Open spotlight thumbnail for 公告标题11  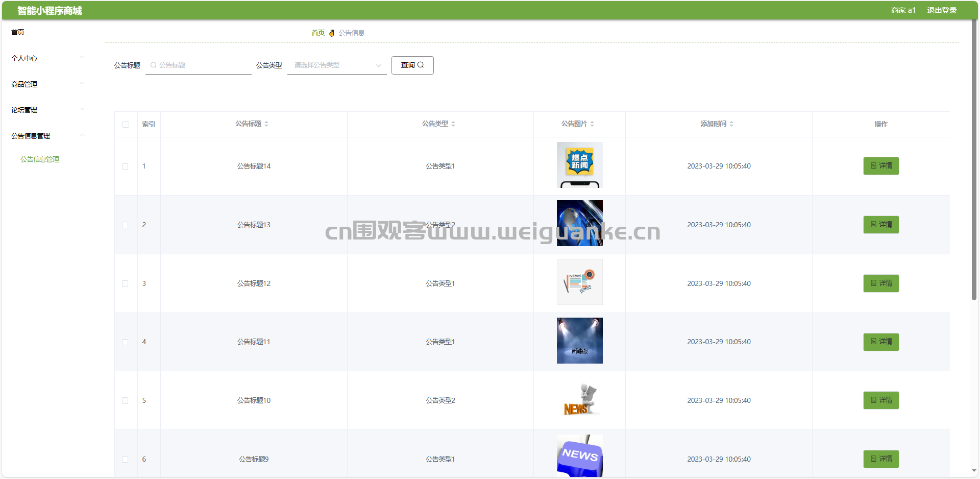pos(579,341)
